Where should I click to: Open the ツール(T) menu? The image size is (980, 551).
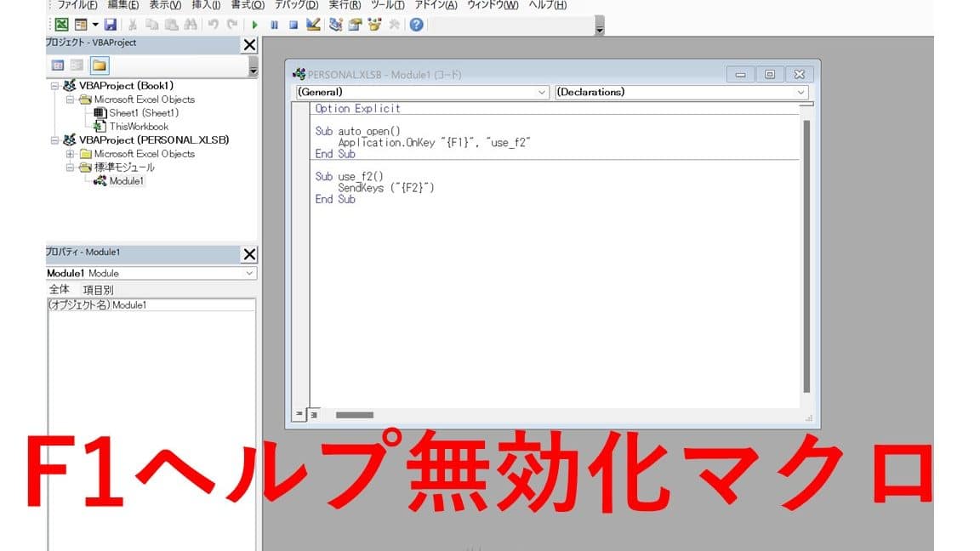click(x=388, y=5)
